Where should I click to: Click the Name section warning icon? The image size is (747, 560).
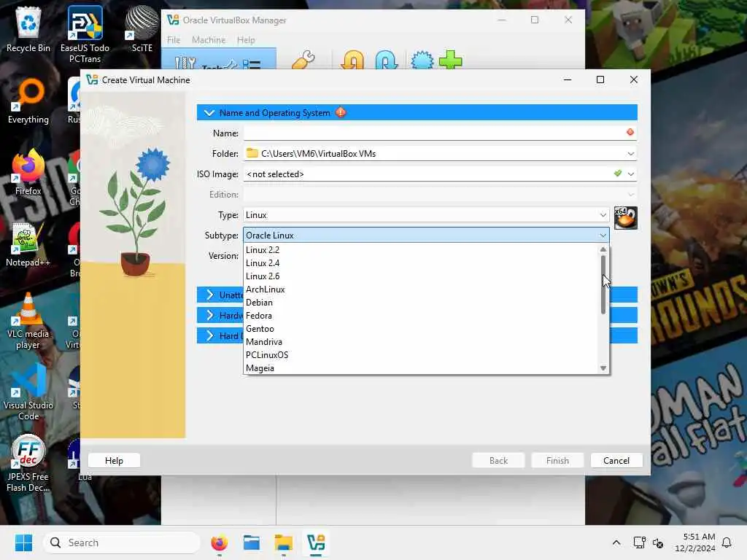pyautogui.click(x=341, y=112)
